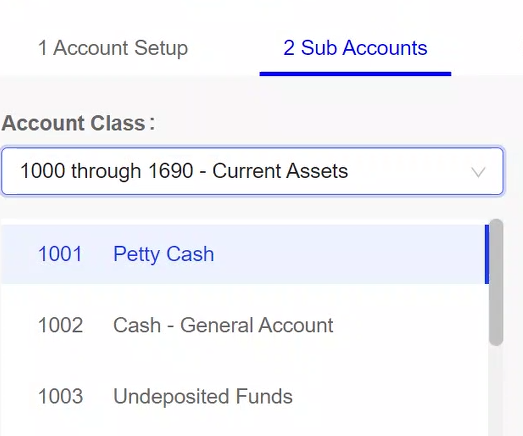Switch to the Account Setup tab
Viewport: 523px width, 436px height.
[113, 48]
